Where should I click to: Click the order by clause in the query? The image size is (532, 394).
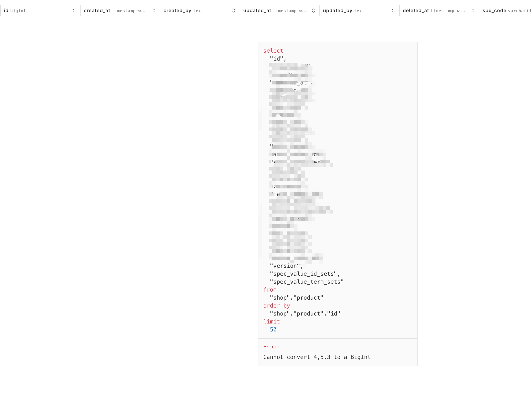[x=277, y=306]
